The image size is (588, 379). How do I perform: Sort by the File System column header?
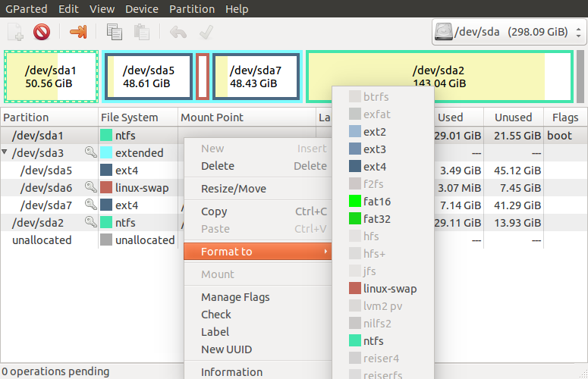click(x=138, y=117)
